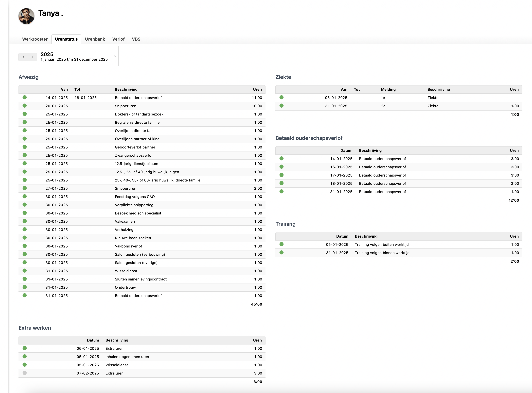The image size is (532, 393).
Task: Click green status dot for Snipperuren 20-01-2025
Action: (x=24, y=106)
